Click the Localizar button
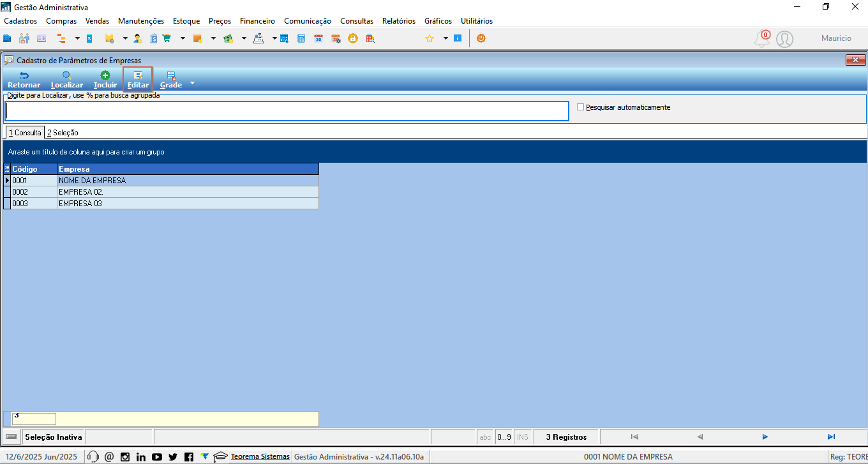Viewport: 868px width, 464px height. pos(67,80)
